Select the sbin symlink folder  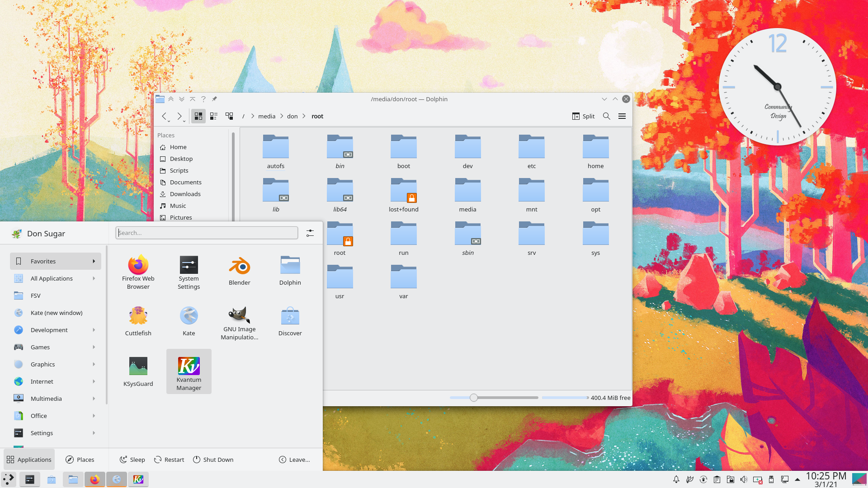pos(468,239)
